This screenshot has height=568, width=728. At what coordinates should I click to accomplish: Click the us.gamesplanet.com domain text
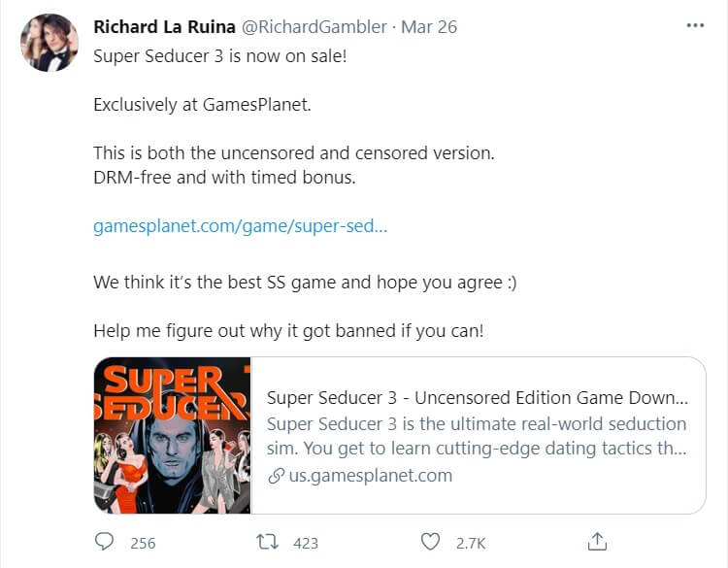coord(371,475)
